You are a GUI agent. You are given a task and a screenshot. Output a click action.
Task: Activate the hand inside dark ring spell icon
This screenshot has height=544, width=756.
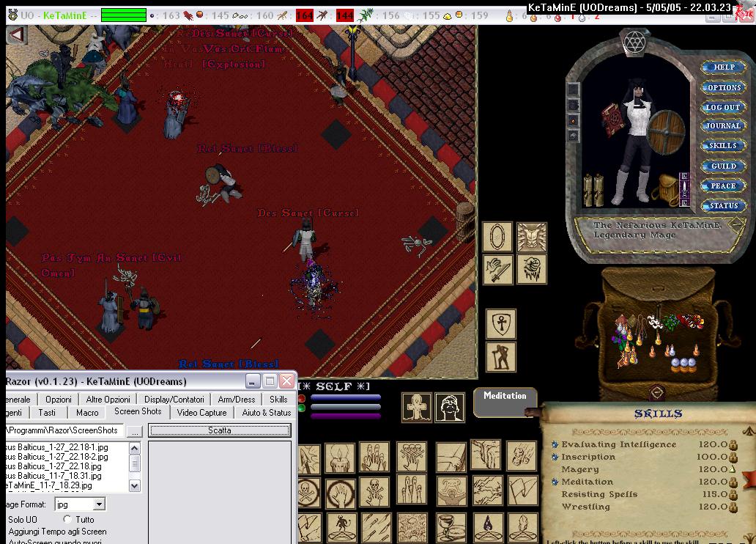pos(340,493)
